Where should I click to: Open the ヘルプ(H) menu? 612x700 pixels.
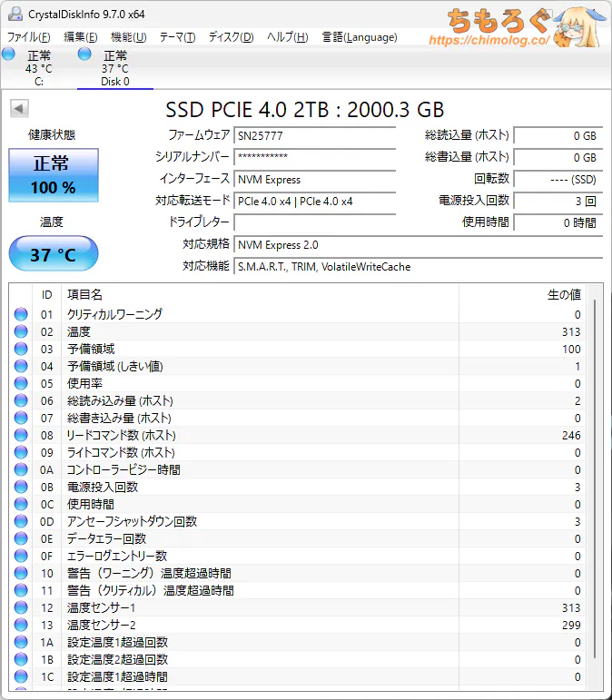[x=288, y=37]
